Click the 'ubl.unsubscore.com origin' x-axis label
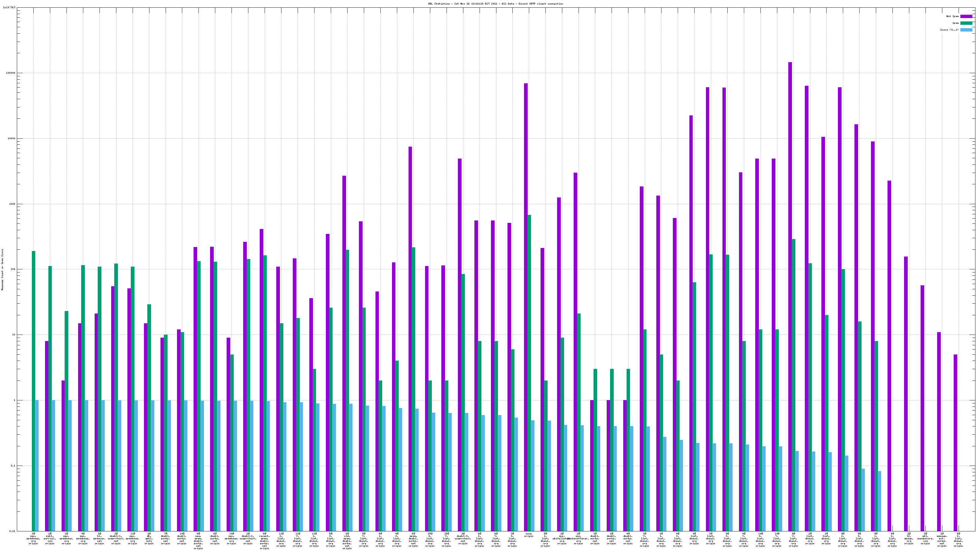Image resolution: width=980 pixels, height=551 pixels. point(925,539)
